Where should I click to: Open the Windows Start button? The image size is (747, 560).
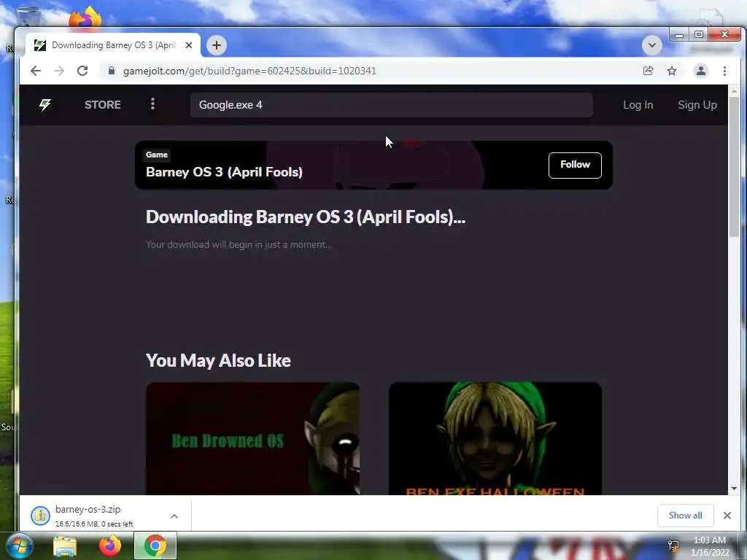(18, 545)
